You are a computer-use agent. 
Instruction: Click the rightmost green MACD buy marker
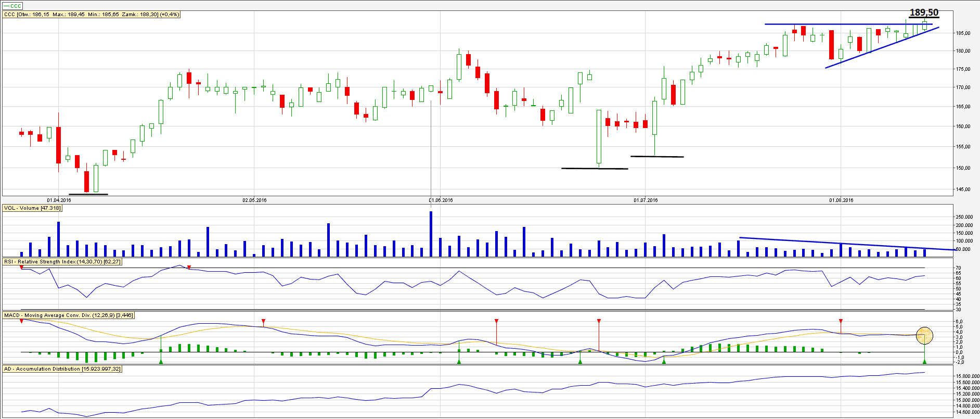point(924,361)
